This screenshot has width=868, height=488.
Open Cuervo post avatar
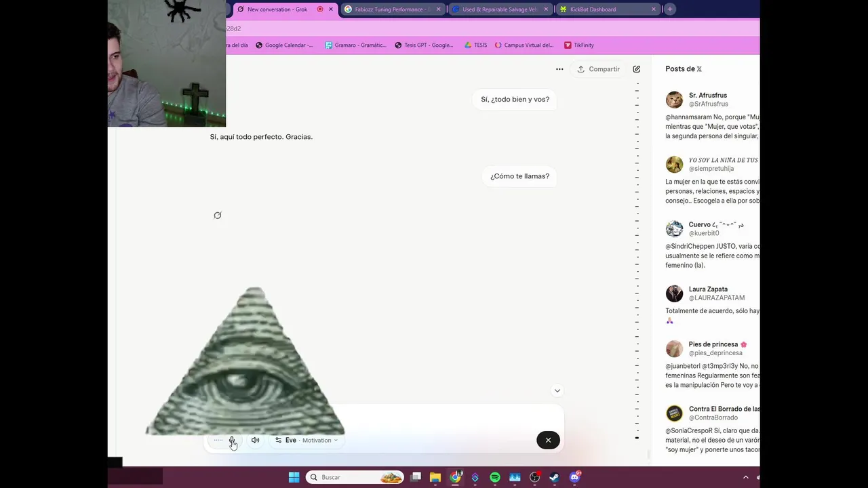674,228
